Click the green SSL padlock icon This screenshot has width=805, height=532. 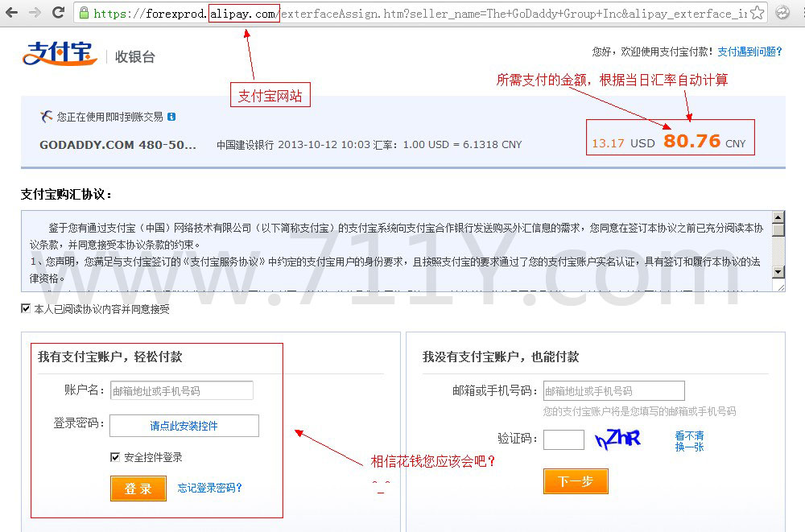tap(85, 13)
